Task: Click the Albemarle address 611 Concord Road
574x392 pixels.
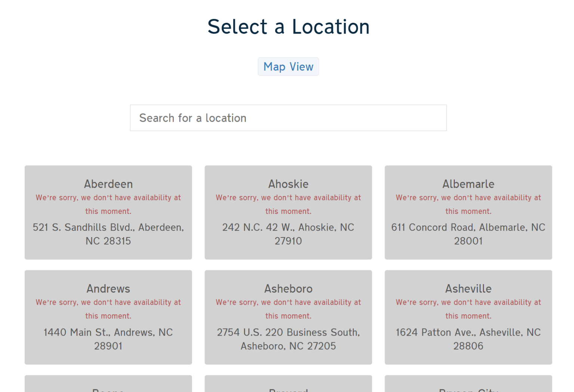Action: (468, 234)
